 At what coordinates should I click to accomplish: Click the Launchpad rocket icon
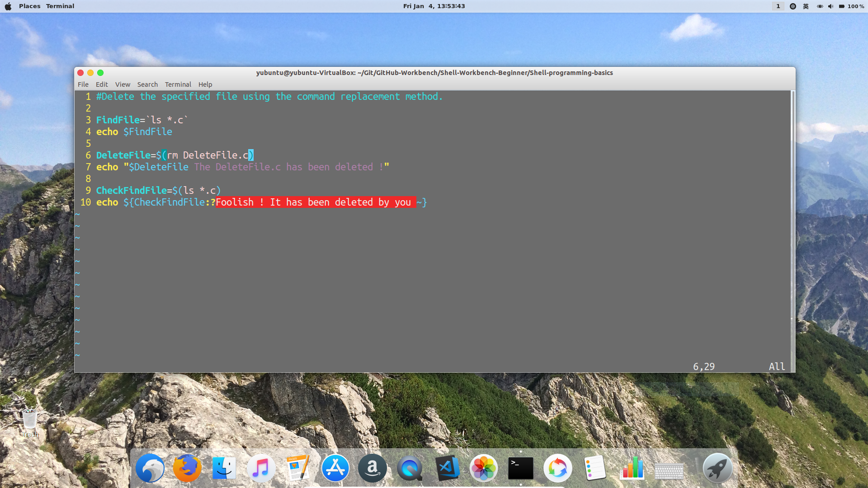pos(717,468)
